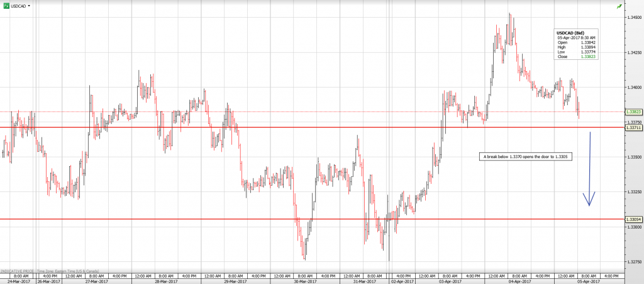Click the 04-Apr-2017 date on time axis
This screenshot has width=644, height=284.
click(x=517, y=281)
